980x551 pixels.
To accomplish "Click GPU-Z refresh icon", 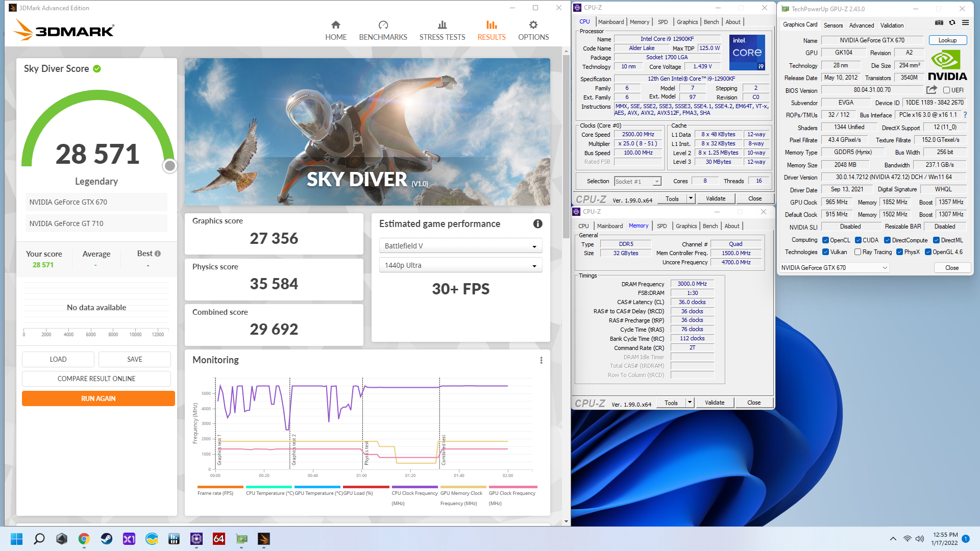I will (952, 22).
